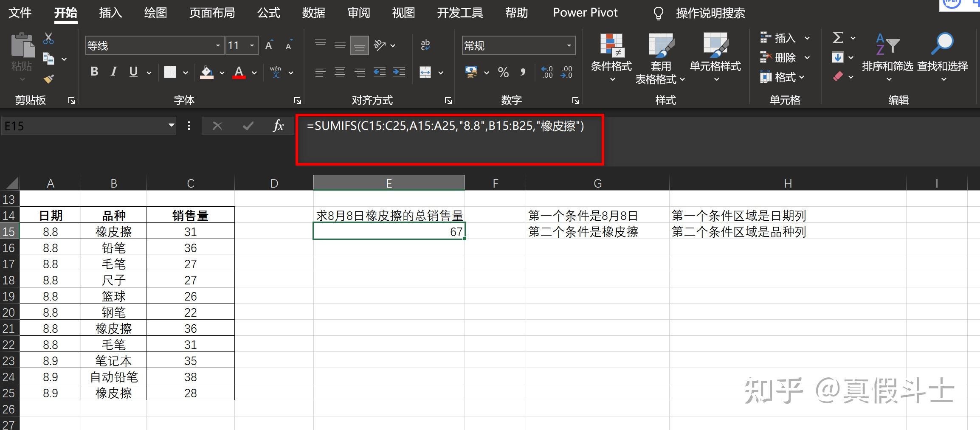The image size is (980, 430).
Task: Click the Copy icon in clipboard group
Action: [48, 59]
